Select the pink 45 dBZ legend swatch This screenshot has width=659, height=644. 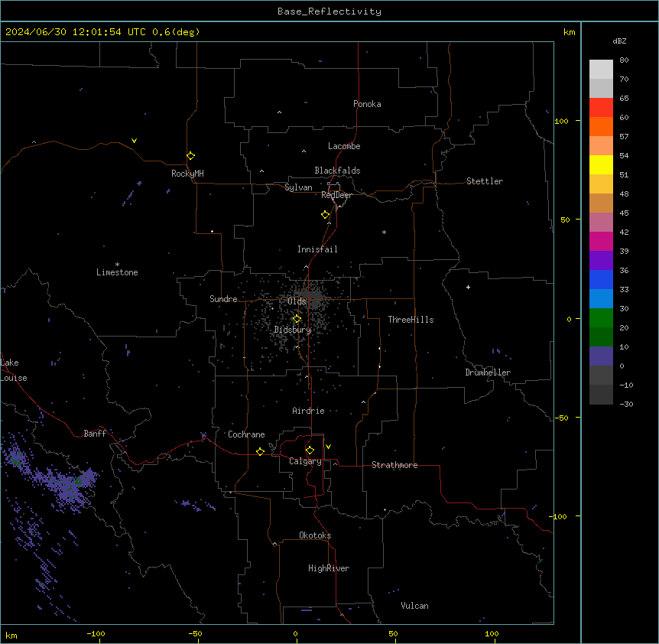(x=601, y=222)
